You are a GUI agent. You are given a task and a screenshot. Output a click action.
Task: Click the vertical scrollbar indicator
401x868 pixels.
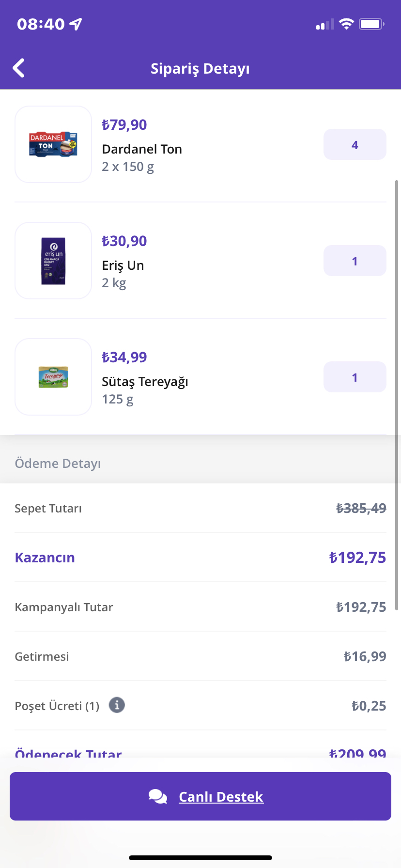pyautogui.click(x=397, y=395)
